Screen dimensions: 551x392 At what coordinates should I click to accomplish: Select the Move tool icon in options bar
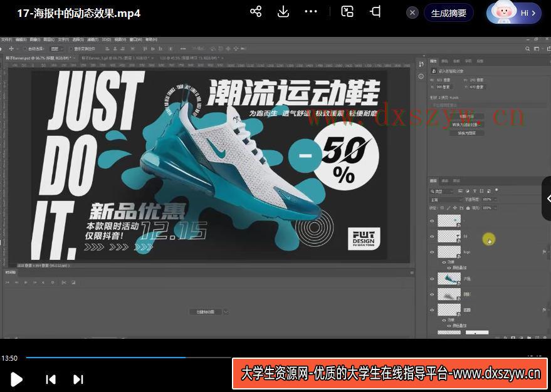(11, 49)
